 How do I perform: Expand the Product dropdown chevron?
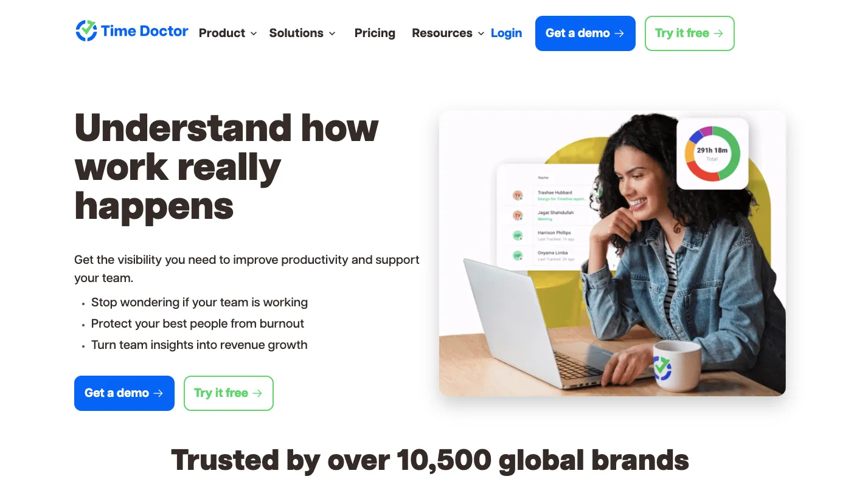coord(254,33)
